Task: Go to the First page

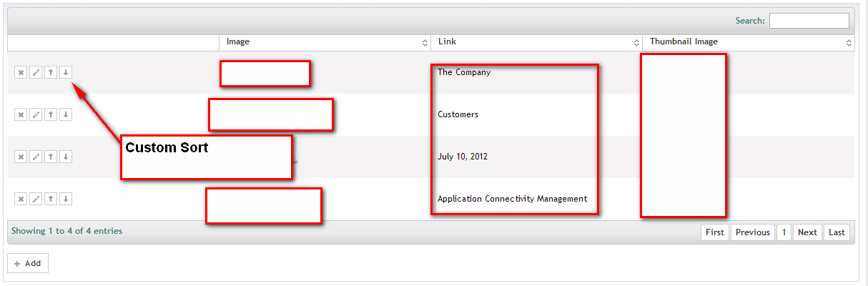Action: click(x=715, y=232)
